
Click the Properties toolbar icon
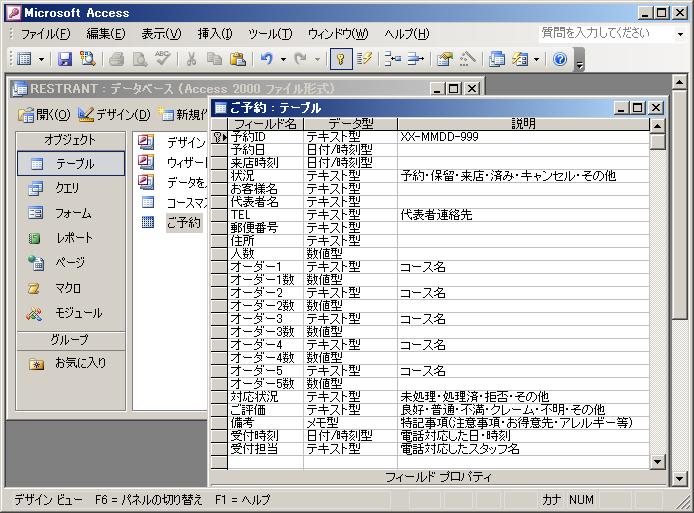pos(444,59)
